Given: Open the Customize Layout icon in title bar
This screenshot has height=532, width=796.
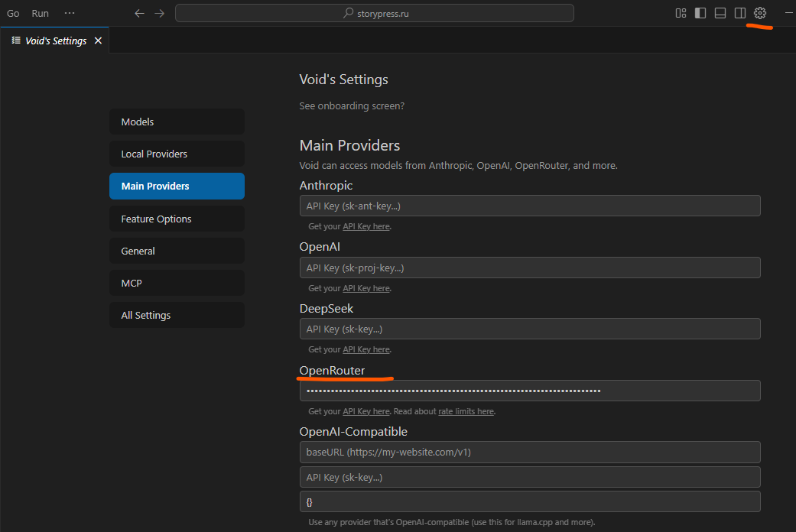Looking at the screenshot, I should click(x=681, y=13).
